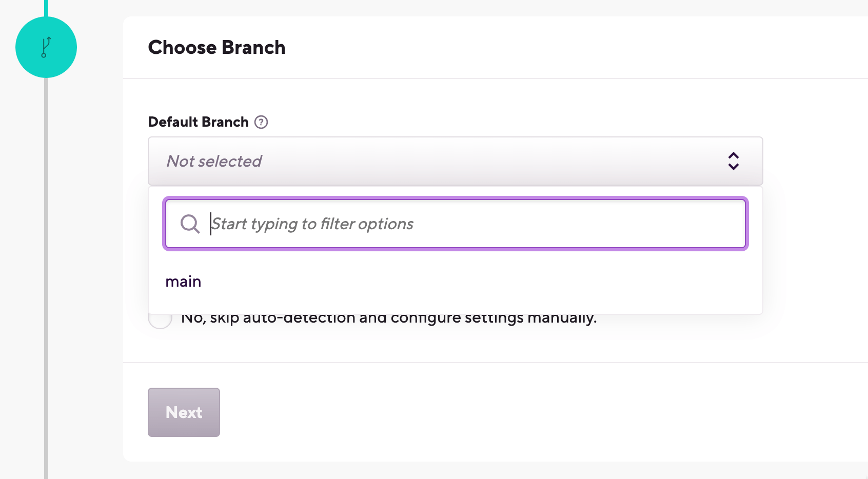Click the teal progress line above step icon
This screenshot has height=479, width=868.
(46, 7)
